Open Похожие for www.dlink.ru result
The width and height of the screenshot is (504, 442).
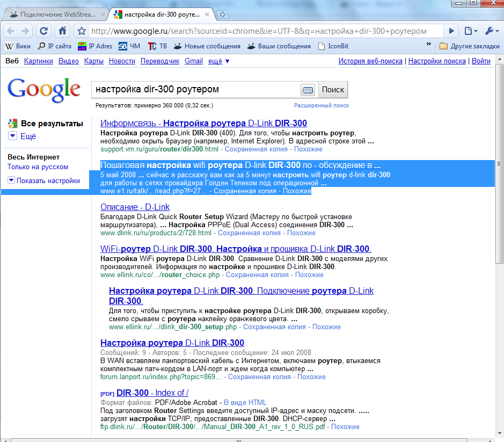pyautogui.click(x=301, y=233)
